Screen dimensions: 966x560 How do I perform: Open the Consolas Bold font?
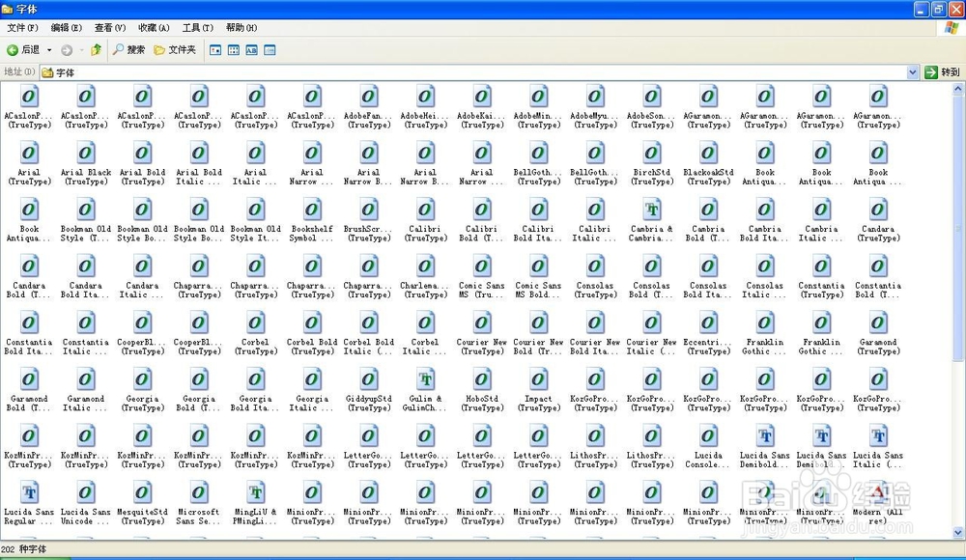[x=652, y=273]
